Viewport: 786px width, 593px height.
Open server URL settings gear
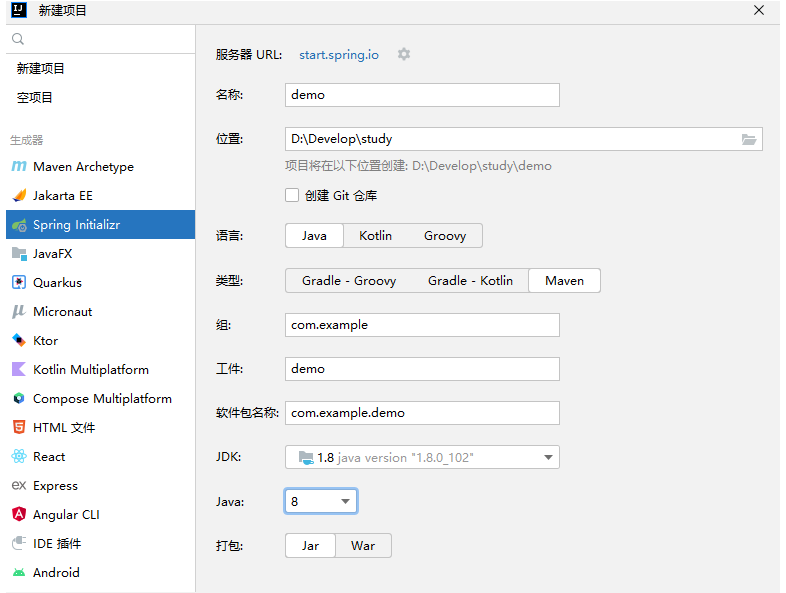(x=404, y=55)
